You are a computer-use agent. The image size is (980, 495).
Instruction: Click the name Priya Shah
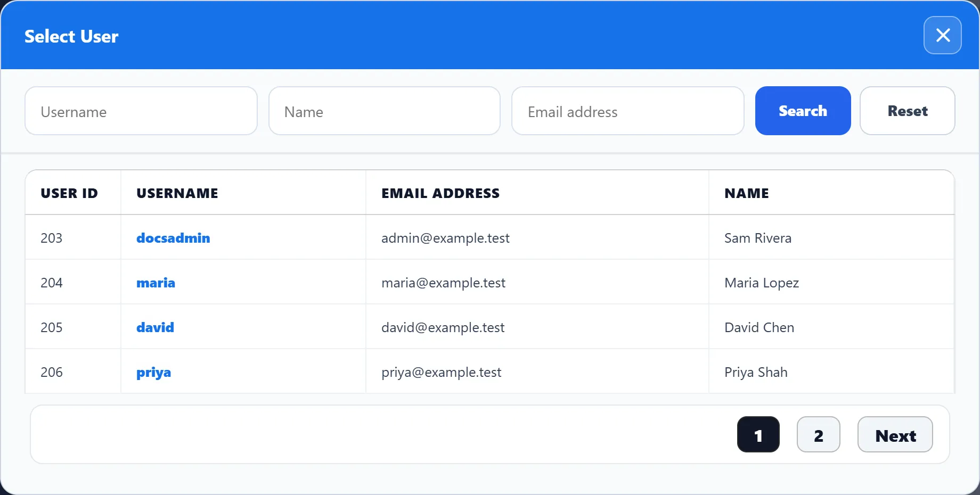point(756,372)
